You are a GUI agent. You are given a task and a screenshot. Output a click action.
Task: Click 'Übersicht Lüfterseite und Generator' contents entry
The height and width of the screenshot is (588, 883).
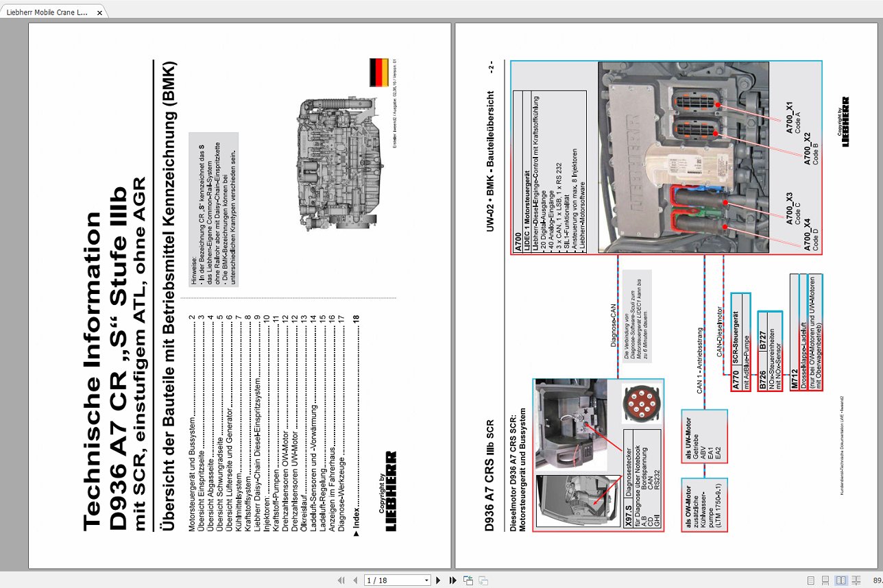point(230,422)
